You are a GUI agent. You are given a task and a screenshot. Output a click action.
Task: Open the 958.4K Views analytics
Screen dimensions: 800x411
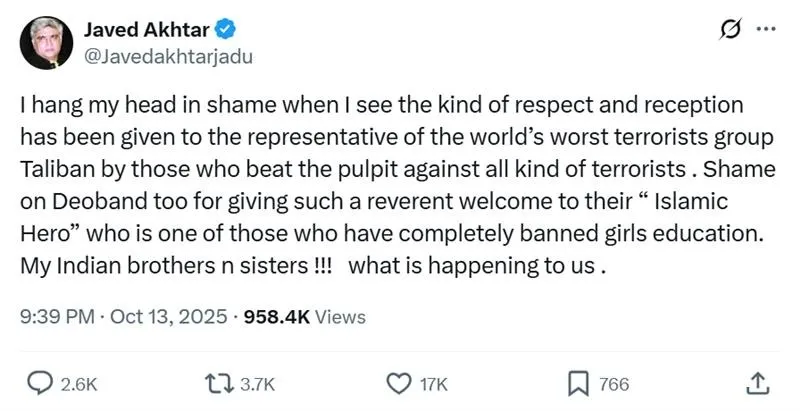click(305, 317)
